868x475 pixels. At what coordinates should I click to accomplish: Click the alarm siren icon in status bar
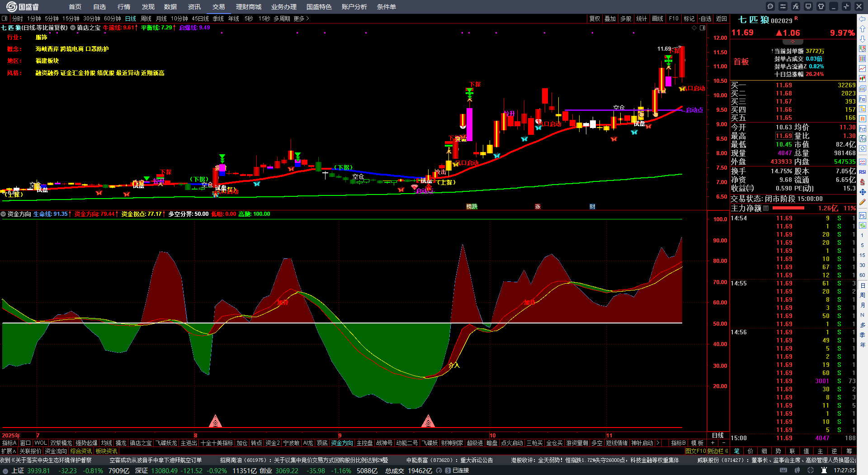point(824,470)
